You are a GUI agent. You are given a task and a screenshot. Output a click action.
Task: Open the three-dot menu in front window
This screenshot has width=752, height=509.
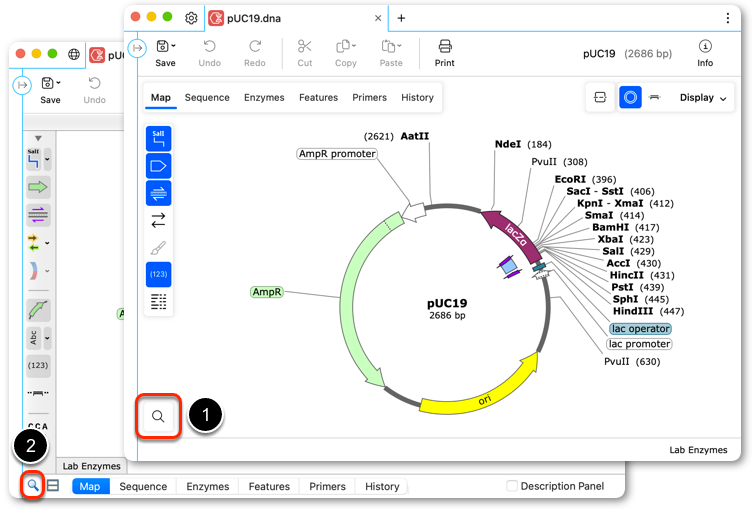728,18
